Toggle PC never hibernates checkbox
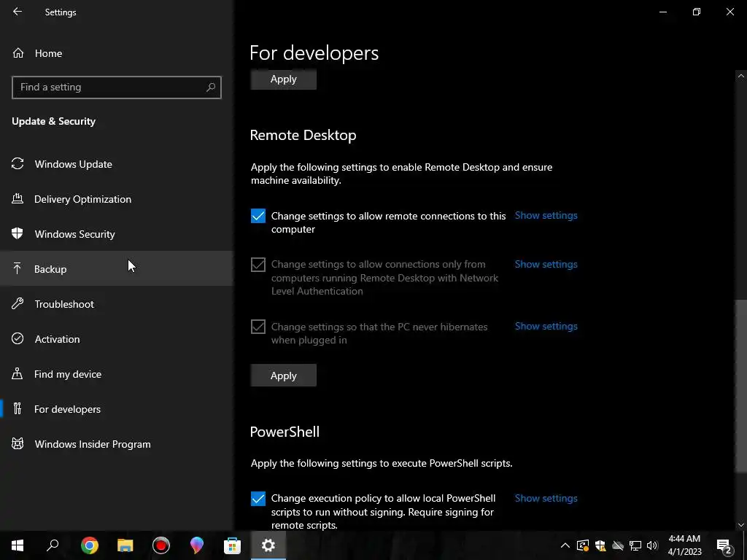 tap(258, 327)
